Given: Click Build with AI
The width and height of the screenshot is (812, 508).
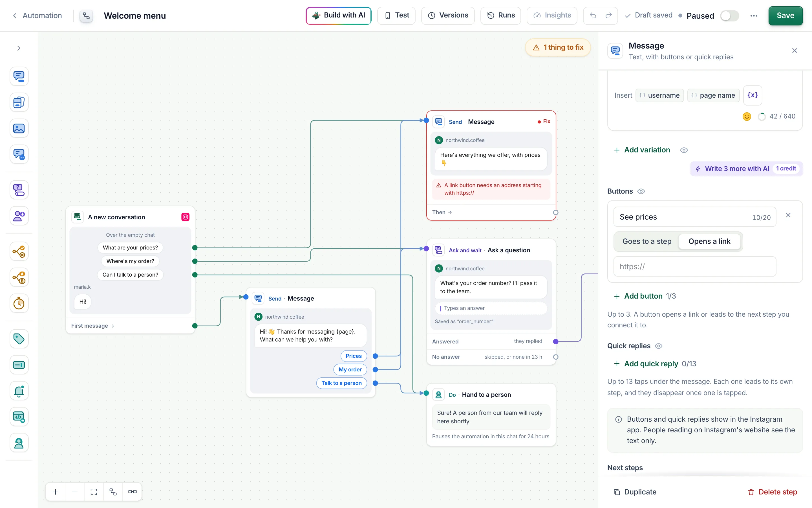Looking at the screenshot, I should click(339, 16).
